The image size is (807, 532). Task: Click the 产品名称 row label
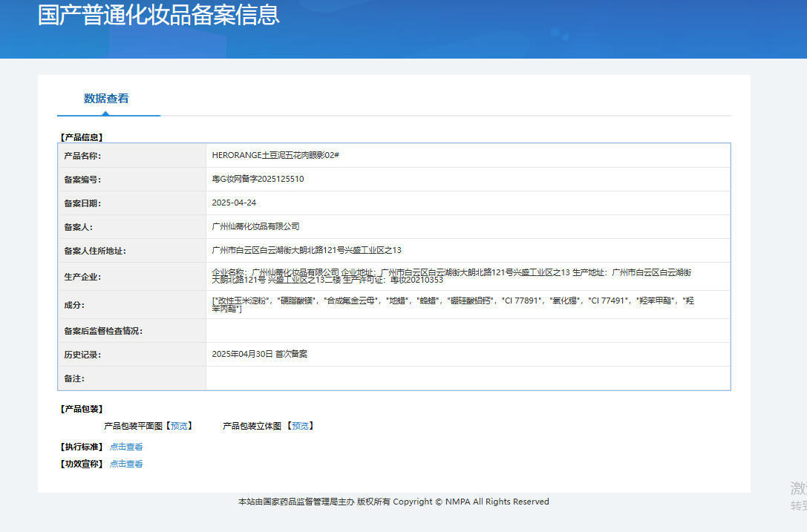click(82, 156)
